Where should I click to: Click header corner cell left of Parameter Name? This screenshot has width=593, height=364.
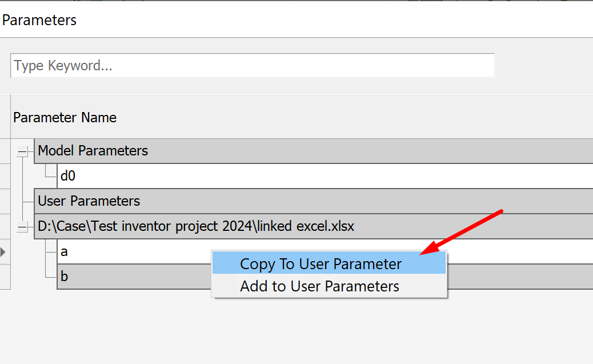coord(5,117)
